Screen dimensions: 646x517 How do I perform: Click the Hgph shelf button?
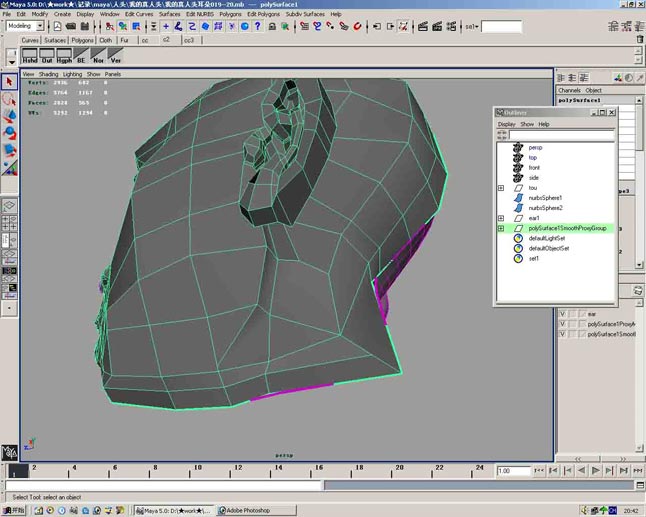pyautogui.click(x=64, y=56)
